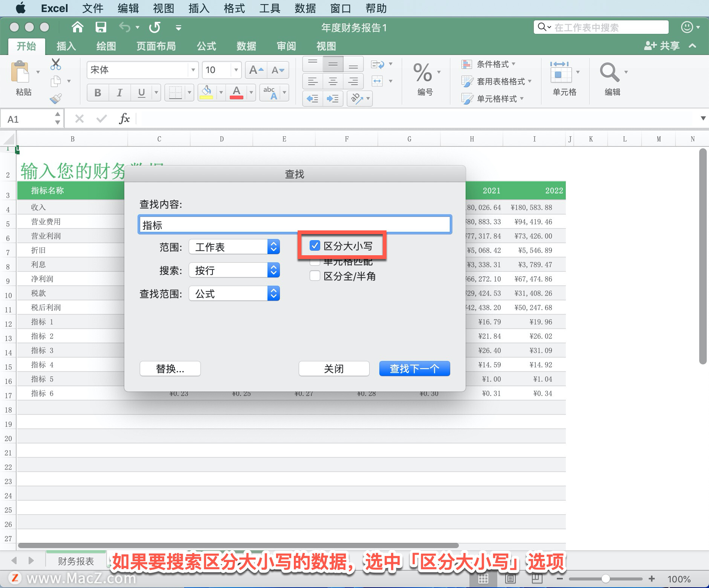This screenshot has width=709, height=588.
Task: Switch to 插入 ribbon tab
Action: click(x=66, y=46)
